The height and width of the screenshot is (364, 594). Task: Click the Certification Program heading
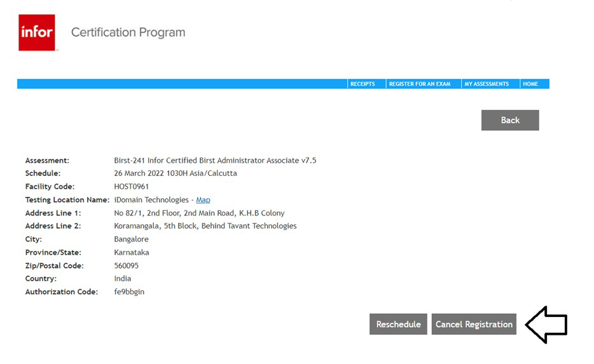pyautogui.click(x=128, y=32)
